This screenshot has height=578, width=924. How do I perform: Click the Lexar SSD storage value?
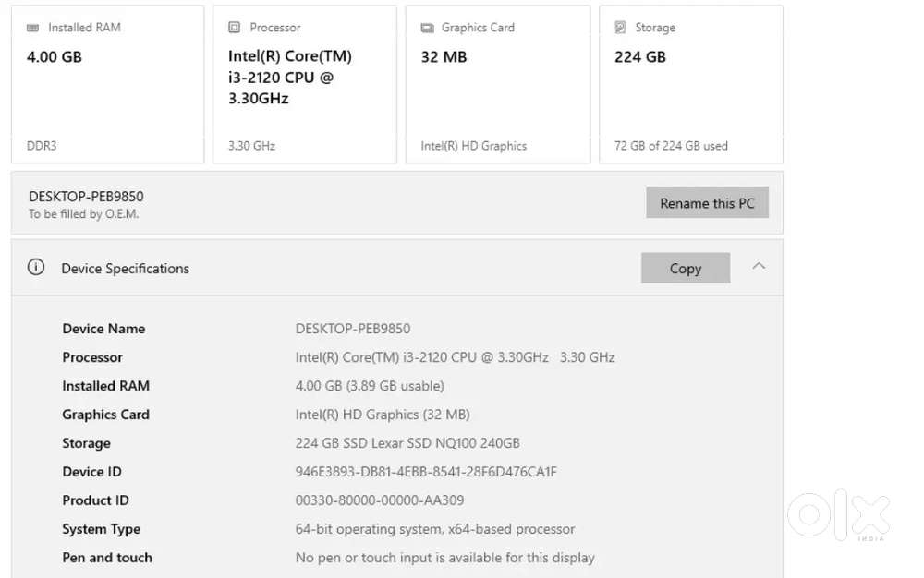point(407,443)
